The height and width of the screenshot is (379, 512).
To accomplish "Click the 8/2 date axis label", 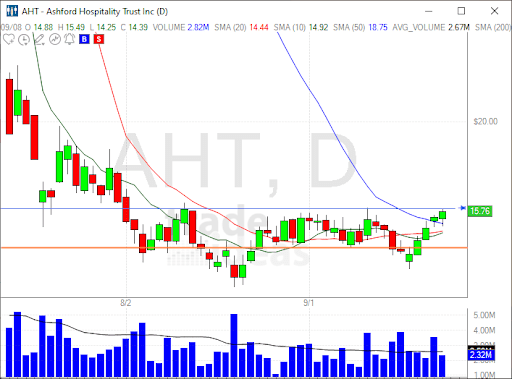I will pos(126,303).
